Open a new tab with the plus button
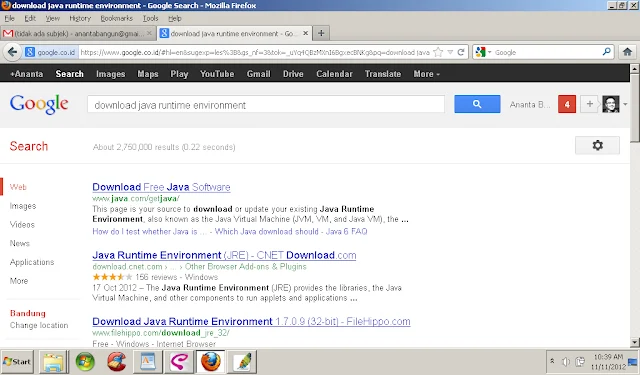This screenshot has height=375, width=640. (x=321, y=33)
